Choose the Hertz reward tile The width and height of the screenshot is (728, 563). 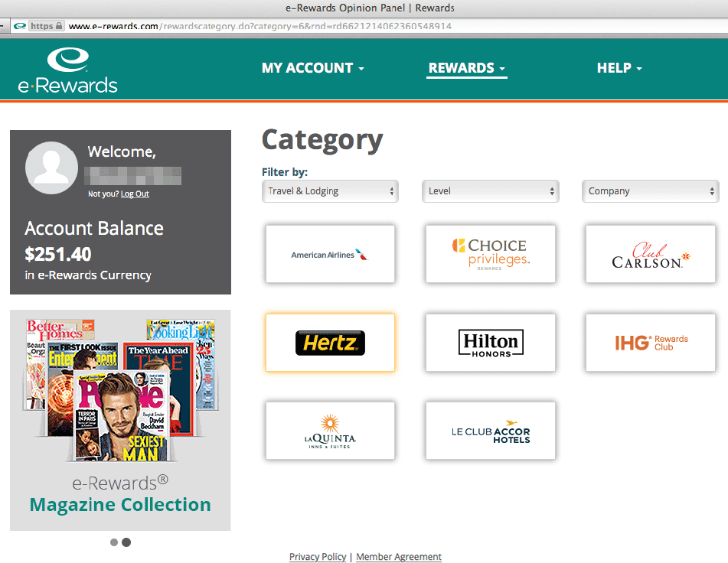pos(330,343)
